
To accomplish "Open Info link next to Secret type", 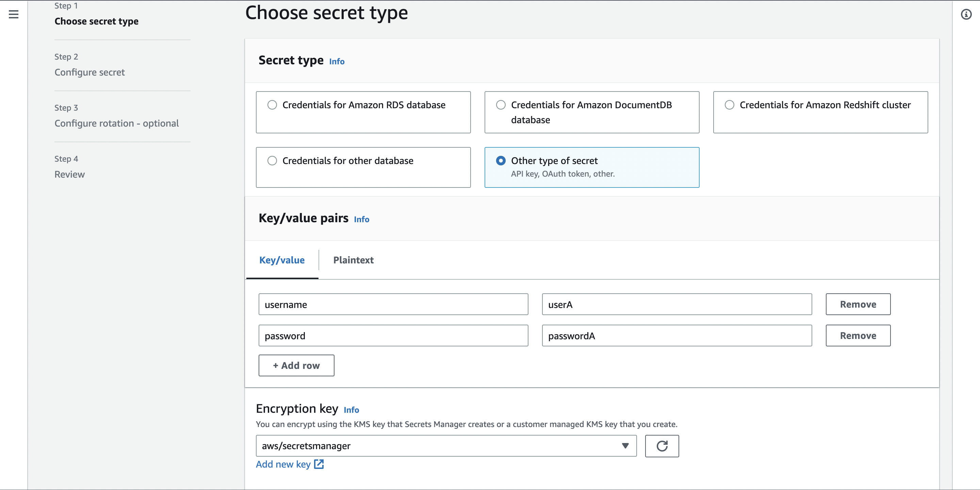I will [x=337, y=62].
